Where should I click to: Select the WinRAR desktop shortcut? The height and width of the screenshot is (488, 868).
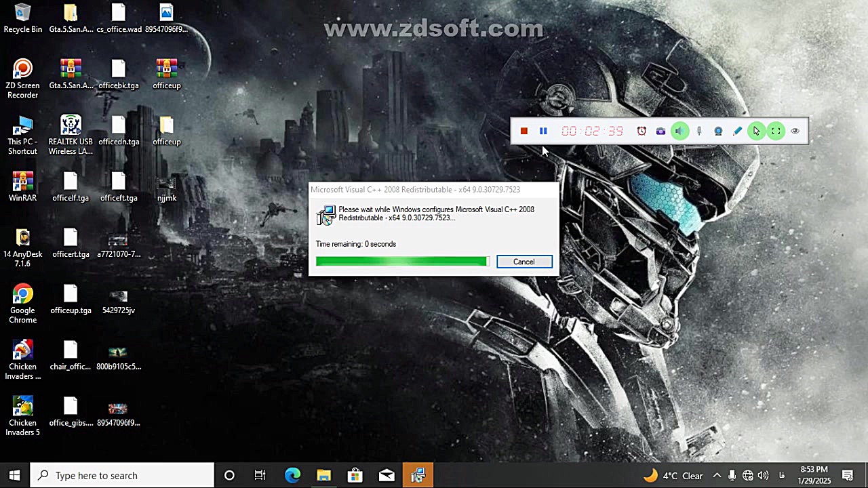[x=22, y=187]
